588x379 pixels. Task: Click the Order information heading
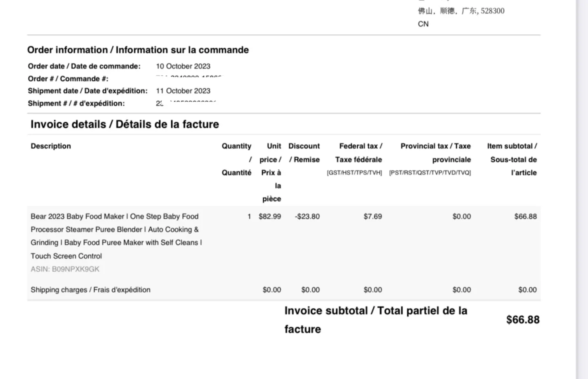138,50
